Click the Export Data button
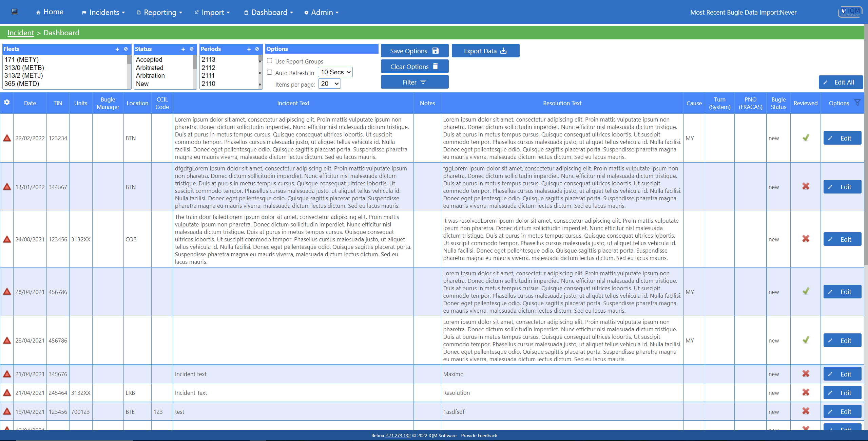This screenshot has height=441, width=868. point(485,51)
